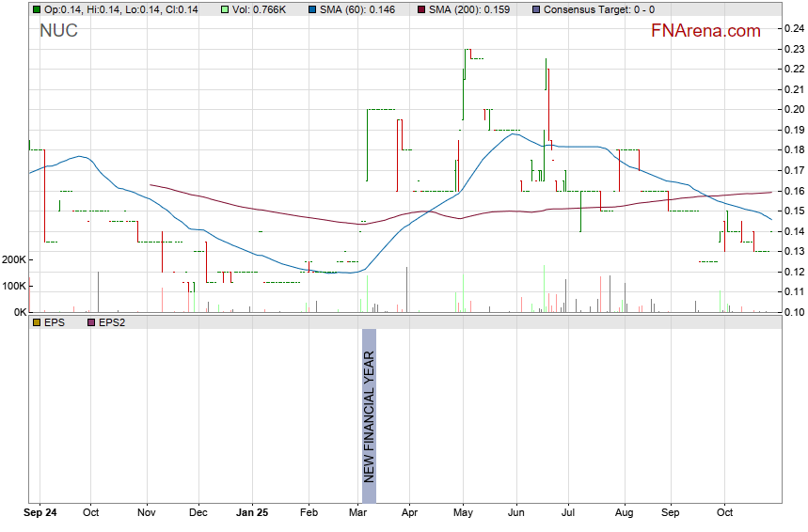Click the NUC ticker symbol label

click(x=58, y=31)
